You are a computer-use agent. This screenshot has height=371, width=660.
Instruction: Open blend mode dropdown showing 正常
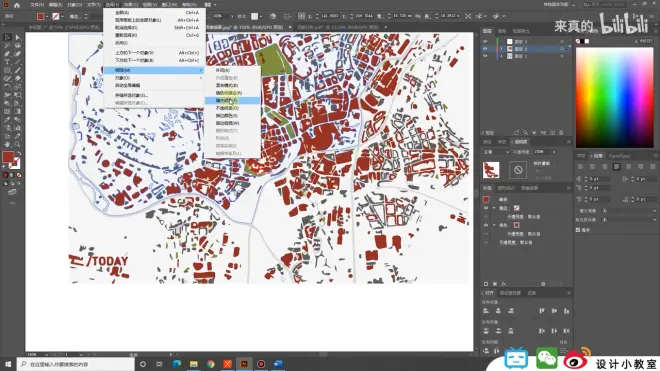[496, 152]
